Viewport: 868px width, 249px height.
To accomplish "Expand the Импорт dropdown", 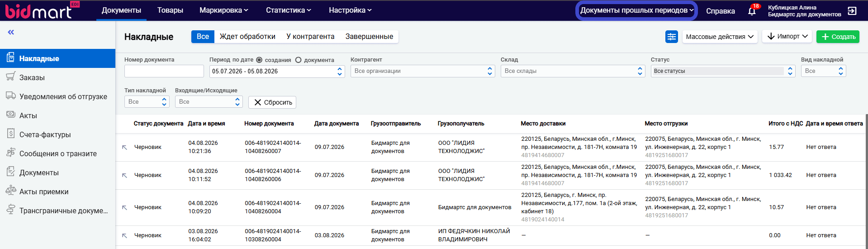I will point(787,36).
